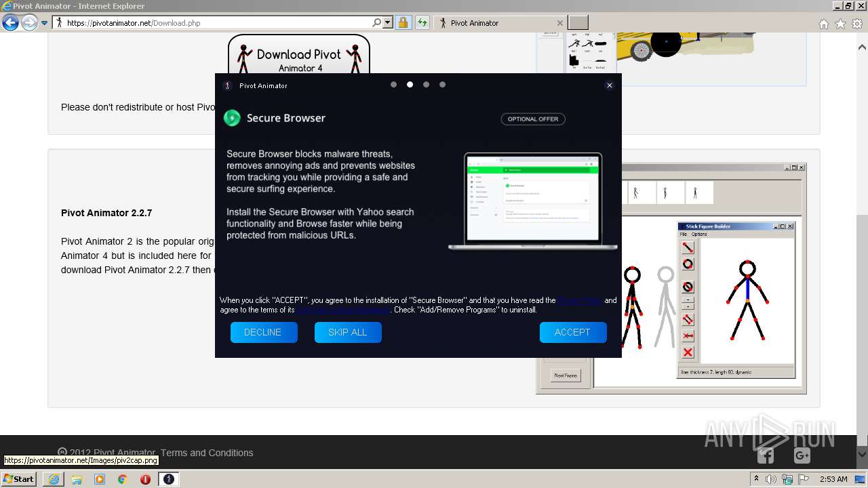Click Internet Explorer on the taskbar
The height and width of the screenshot is (488, 868).
pos(54,479)
